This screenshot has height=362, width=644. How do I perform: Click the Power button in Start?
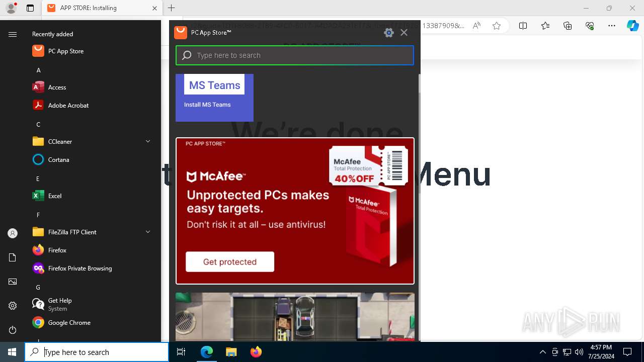(13, 330)
